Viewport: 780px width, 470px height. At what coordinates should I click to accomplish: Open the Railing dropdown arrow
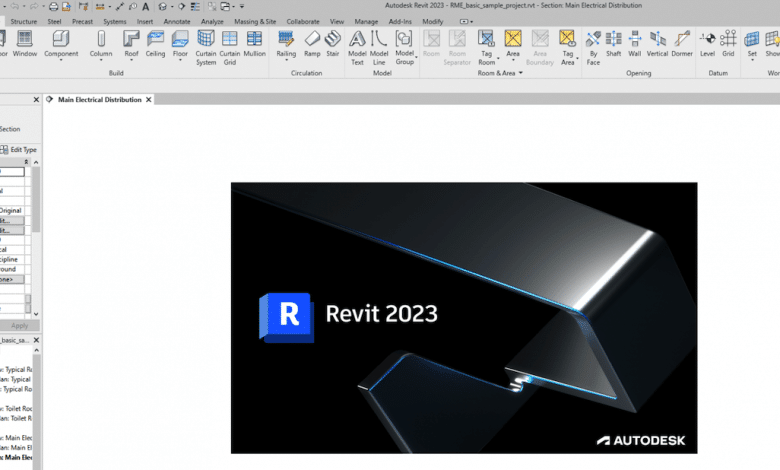(286, 60)
